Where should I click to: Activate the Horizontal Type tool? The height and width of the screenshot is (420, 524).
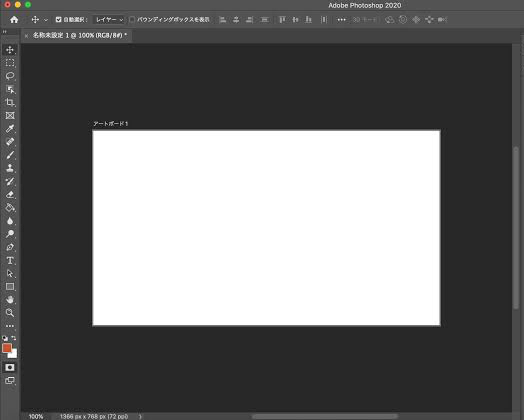[10, 260]
